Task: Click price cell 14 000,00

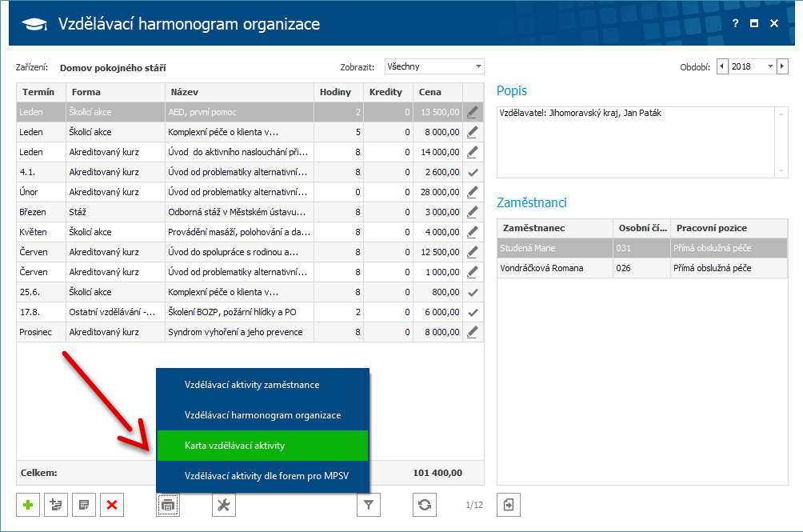Action: [x=437, y=152]
